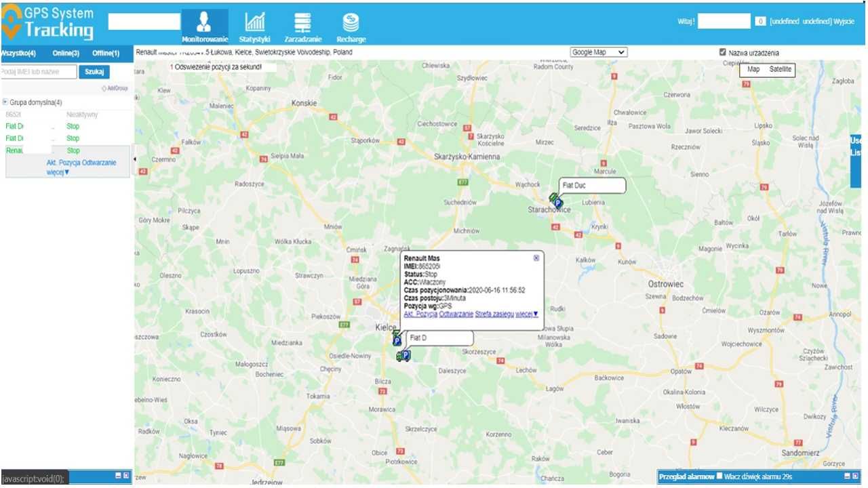This screenshot has height=488, width=868.
Task: Click Odtwarzanie link in the popup
Action: (x=456, y=314)
